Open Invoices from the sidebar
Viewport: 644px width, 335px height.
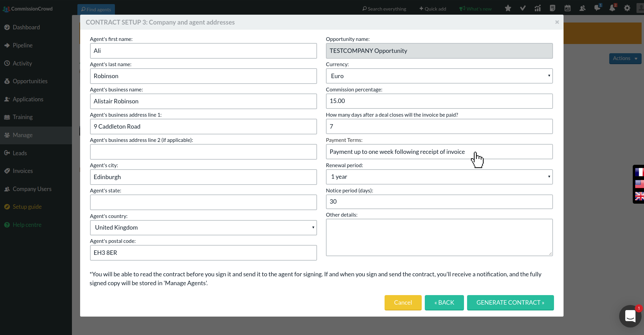pyautogui.click(x=23, y=171)
